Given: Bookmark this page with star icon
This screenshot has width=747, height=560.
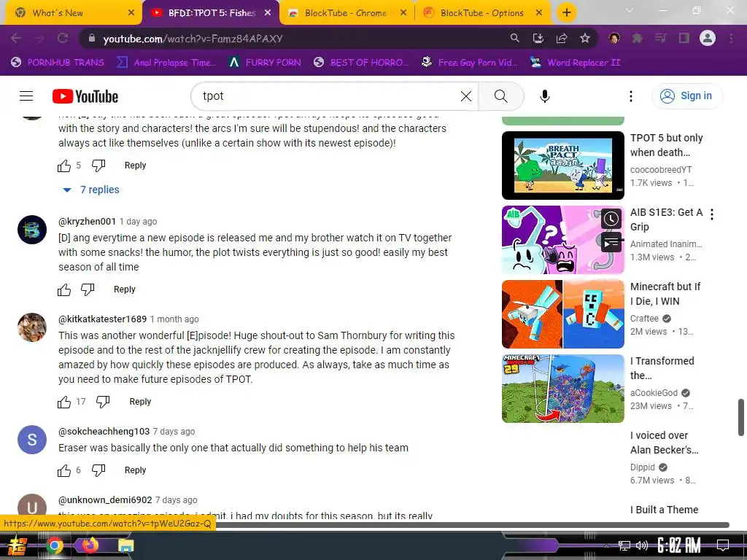Looking at the screenshot, I should click(x=585, y=38).
